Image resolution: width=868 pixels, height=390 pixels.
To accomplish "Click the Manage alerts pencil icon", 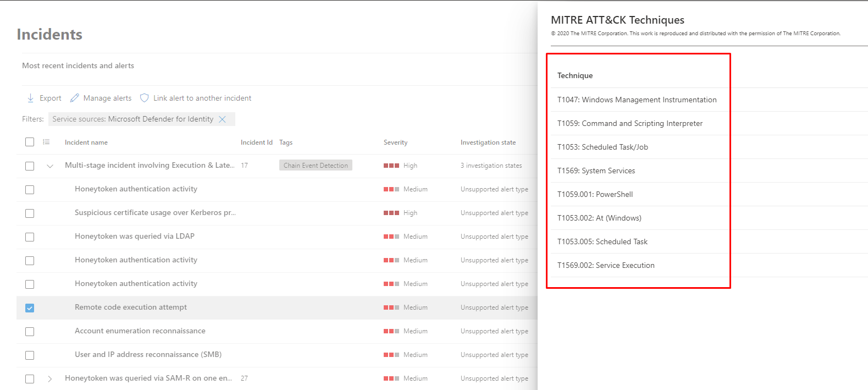I will pyautogui.click(x=75, y=98).
